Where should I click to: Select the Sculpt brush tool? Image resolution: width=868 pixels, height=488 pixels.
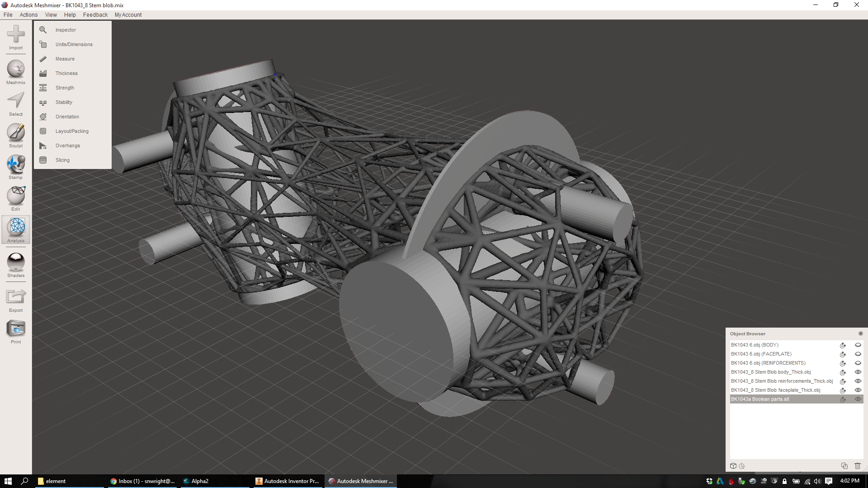(16, 133)
